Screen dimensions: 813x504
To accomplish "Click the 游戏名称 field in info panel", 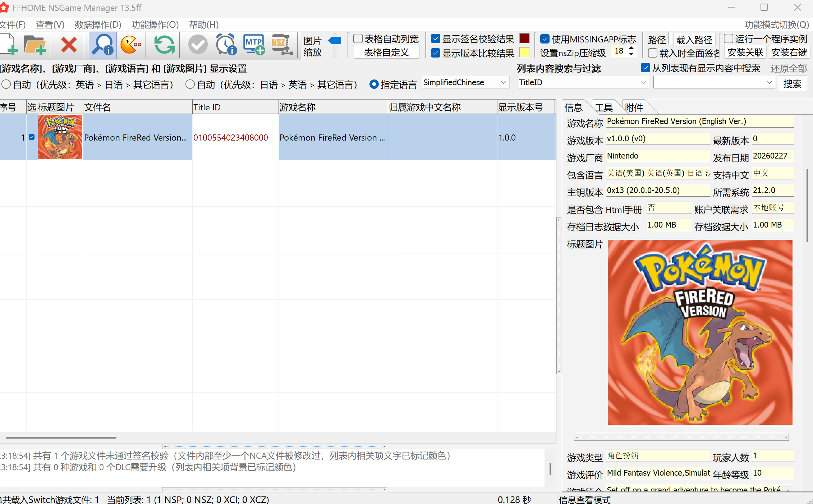I will point(700,122).
